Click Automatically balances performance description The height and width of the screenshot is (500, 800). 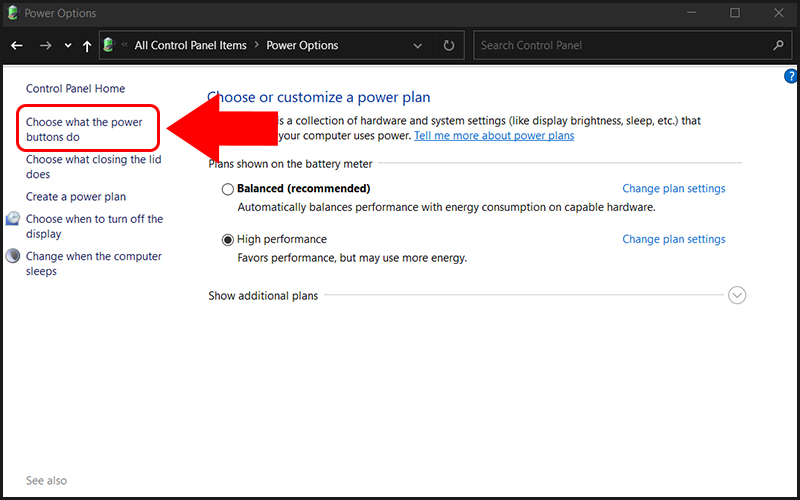(446, 207)
